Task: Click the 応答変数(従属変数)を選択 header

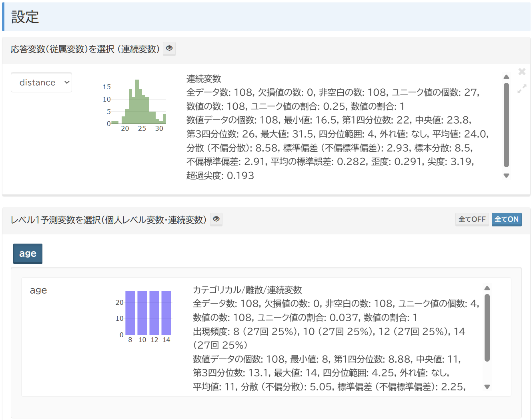Action: [x=85, y=49]
